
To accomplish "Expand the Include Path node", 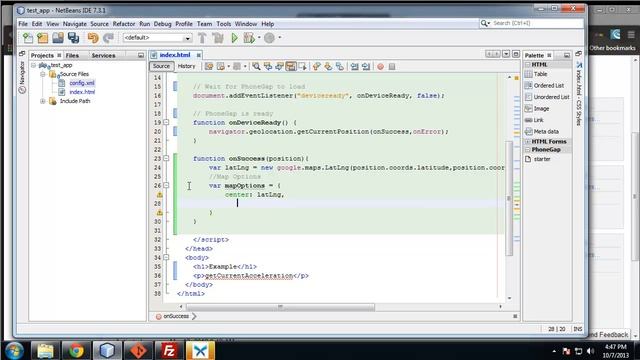I will coord(42,101).
